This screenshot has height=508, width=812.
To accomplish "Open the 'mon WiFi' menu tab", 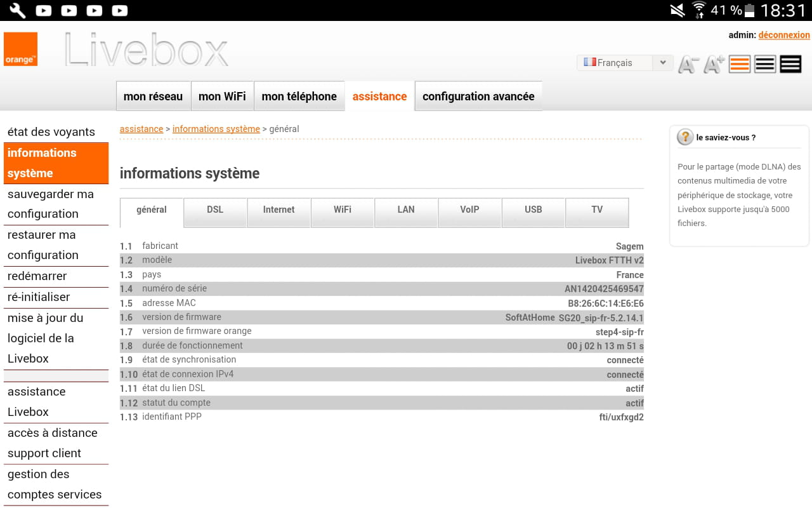I will [x=222, y=97].
